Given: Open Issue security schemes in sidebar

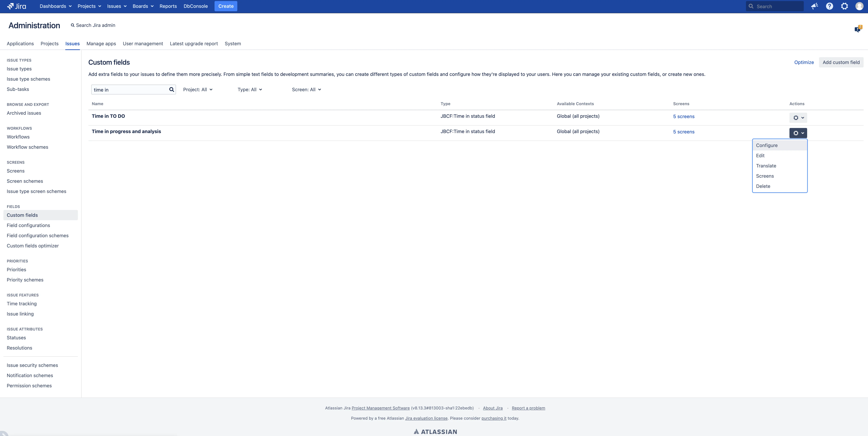Looking at the screenshot, I should pyautogui.click(x=32, y=365).
